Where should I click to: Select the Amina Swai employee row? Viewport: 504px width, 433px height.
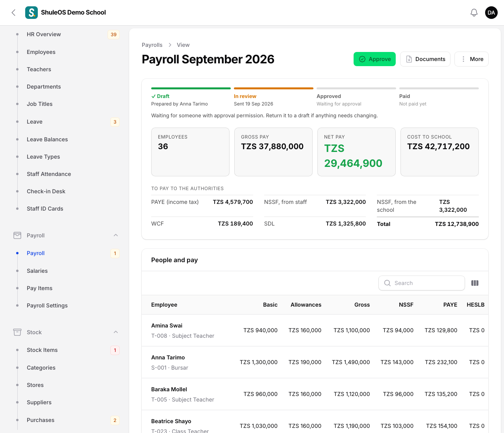[x=315, y=330]
